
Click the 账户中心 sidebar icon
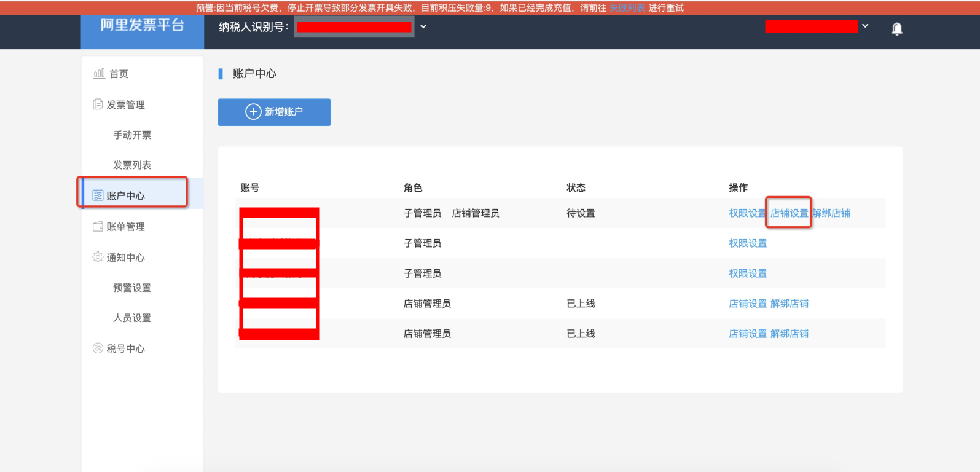98,195
